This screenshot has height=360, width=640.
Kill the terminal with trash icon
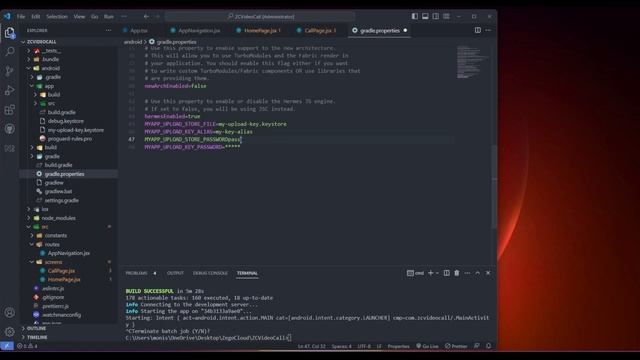coord(457,273)
